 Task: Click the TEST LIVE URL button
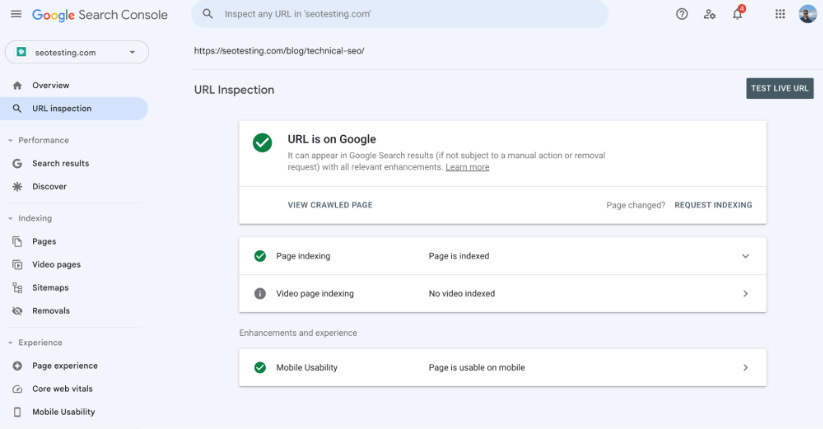tap(780, 88)
